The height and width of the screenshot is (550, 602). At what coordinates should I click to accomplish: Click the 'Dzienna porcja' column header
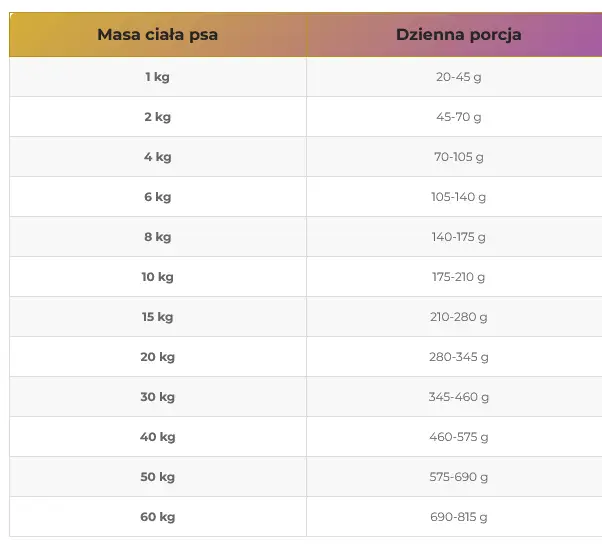coord(458,35)
